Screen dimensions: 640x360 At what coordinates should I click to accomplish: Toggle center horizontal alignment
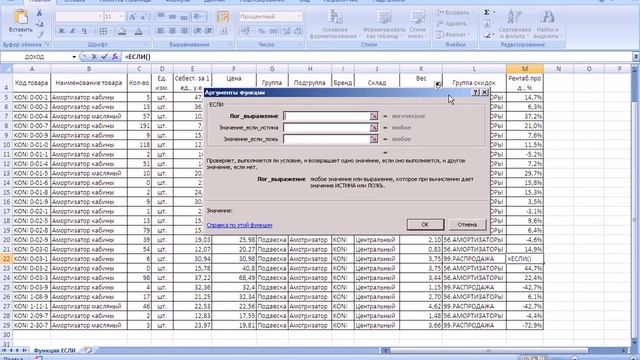click(173, 31)
